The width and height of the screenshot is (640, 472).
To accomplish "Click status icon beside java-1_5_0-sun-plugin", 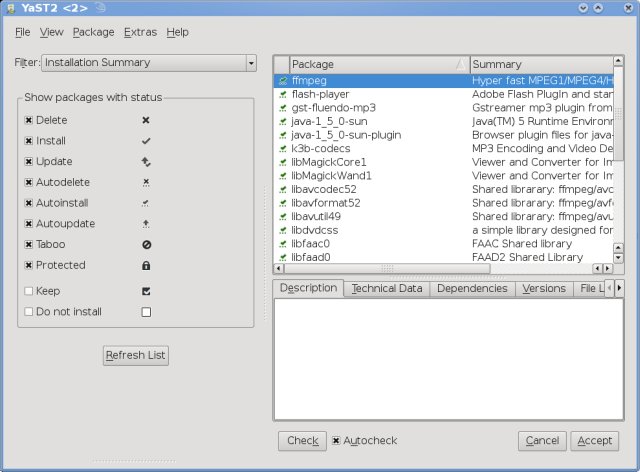I will [282, 135].
